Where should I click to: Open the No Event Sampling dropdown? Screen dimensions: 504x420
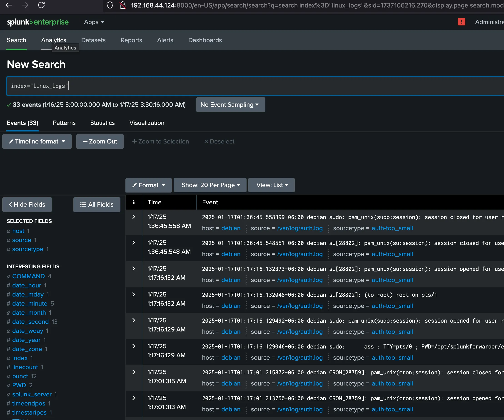(230, 104)
